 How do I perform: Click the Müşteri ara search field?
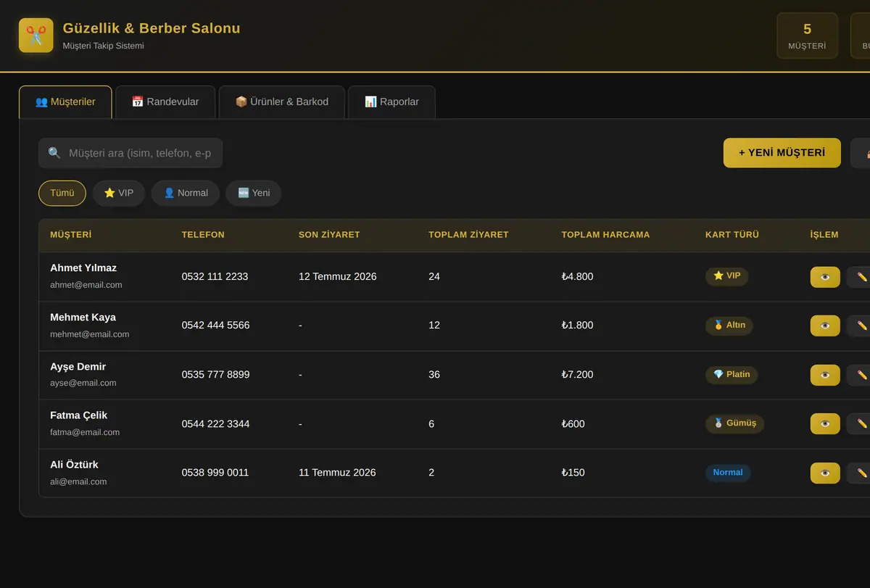tap(130, 153)
